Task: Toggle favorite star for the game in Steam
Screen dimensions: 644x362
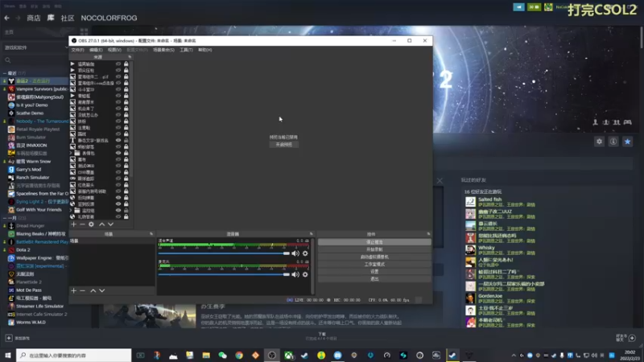Action: (628, 142)
